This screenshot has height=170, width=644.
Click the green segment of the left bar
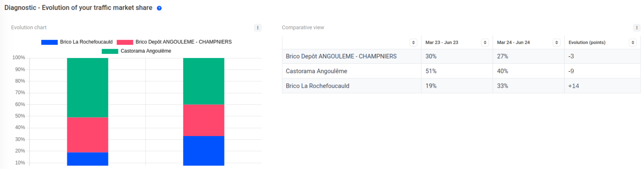coord(87,87)
